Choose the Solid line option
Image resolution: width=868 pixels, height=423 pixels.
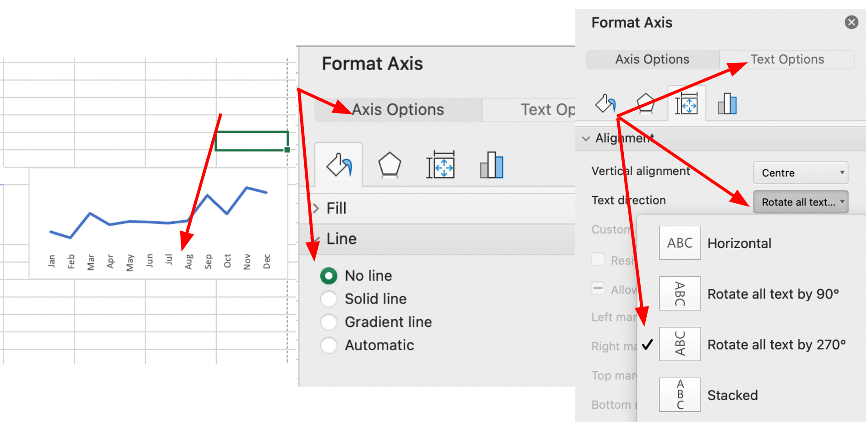pyautogui.click(x=329, y=299)
